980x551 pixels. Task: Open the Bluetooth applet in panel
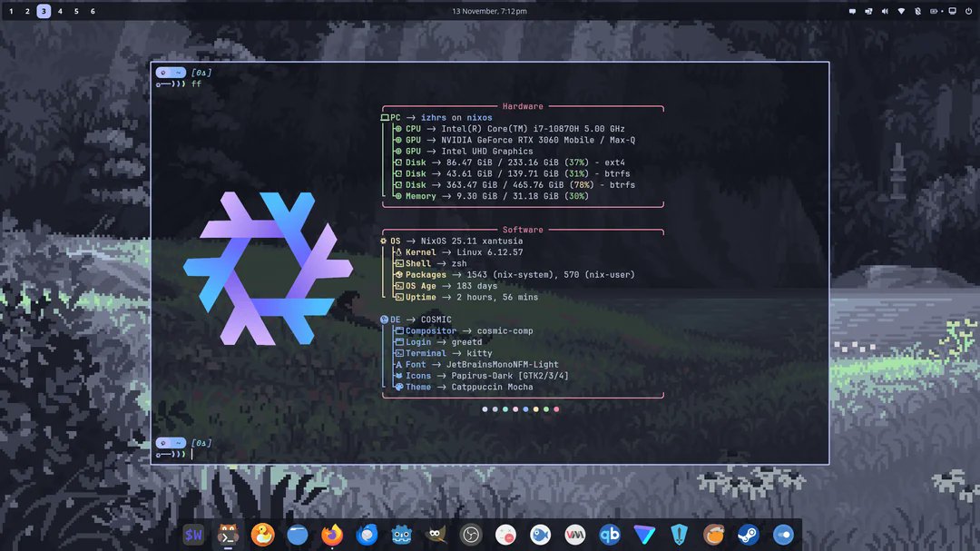click(917, 11)
